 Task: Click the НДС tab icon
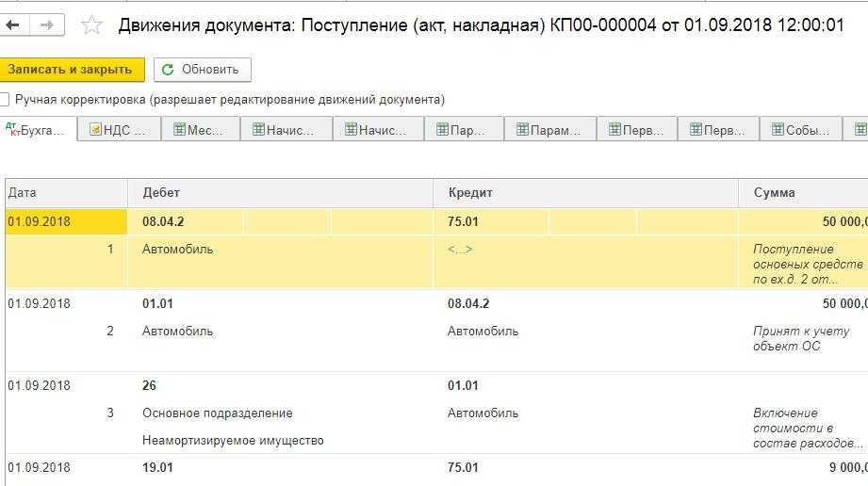(96, 130)
